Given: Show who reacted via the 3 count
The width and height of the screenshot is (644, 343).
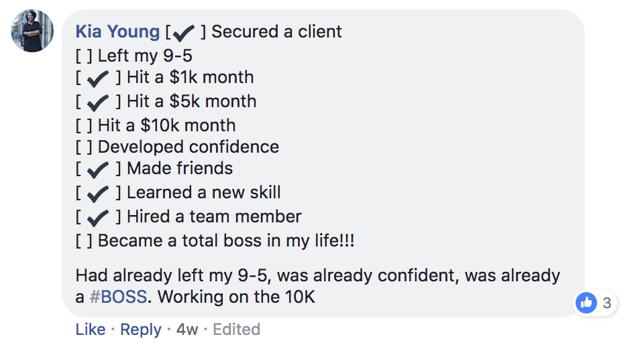Looking at the screenshot, I should point(606,303).
